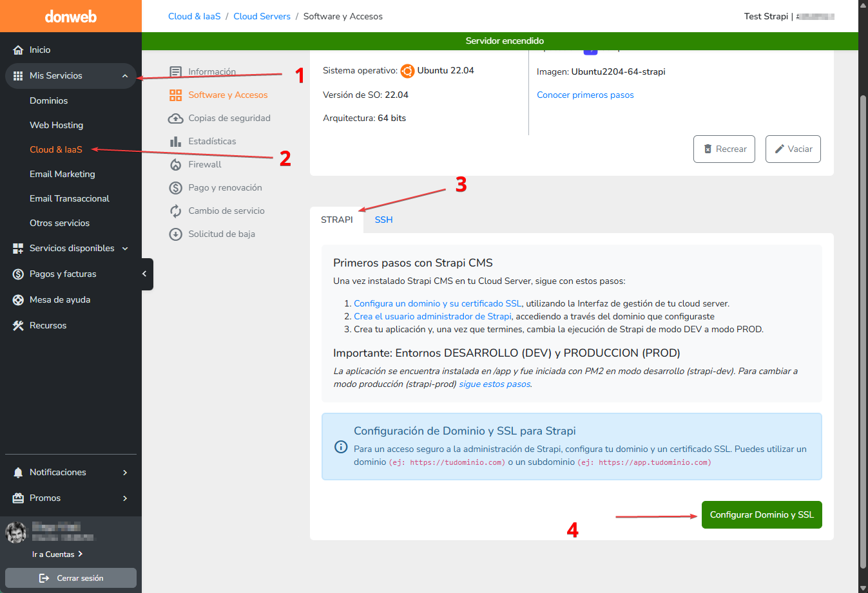Click 'Imagen: Ubuntu2204-64-strapi' text
Viewport: 868px width, 593px height.
(x=601, y=71)
